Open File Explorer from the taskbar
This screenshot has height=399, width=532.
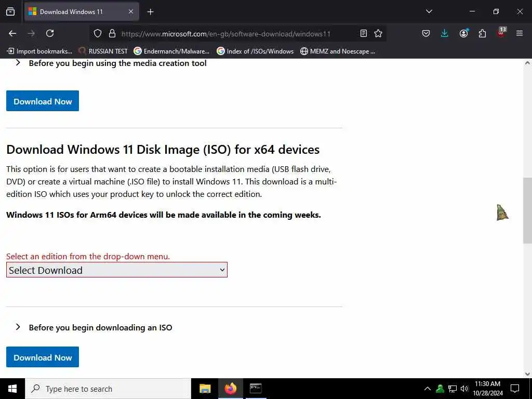coord(205,389)
